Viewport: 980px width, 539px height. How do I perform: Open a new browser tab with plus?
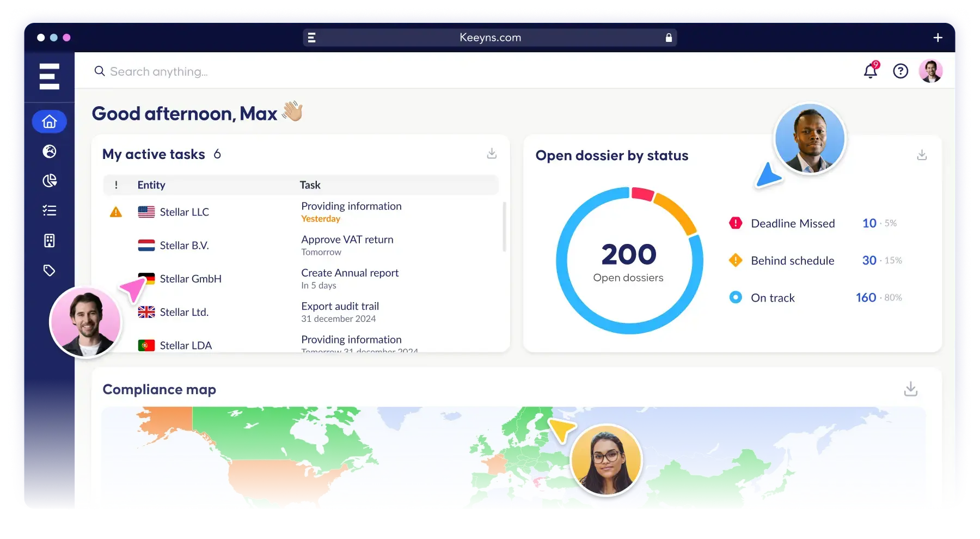point(938,38)
